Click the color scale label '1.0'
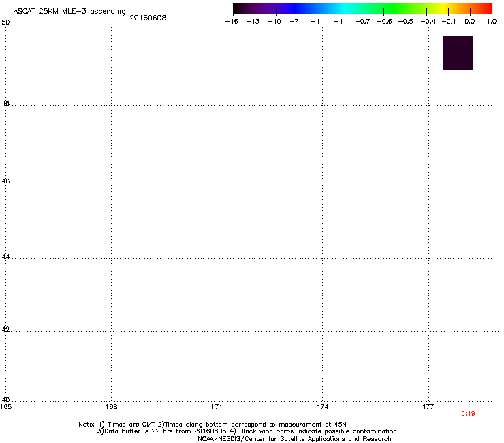Viewport: 504px width, 443px height. click(492, 22)
